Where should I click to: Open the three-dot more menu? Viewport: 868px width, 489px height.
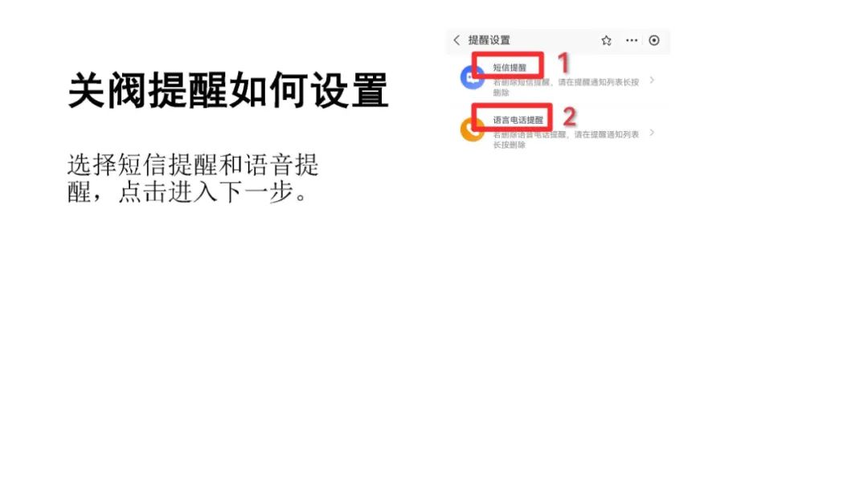(x=631, y=40)
